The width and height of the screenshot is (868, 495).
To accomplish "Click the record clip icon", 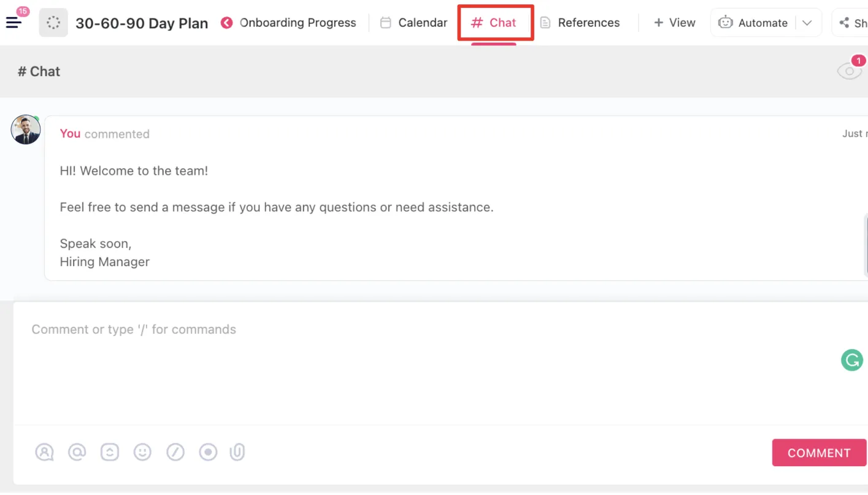I will (x=208, y=452).
